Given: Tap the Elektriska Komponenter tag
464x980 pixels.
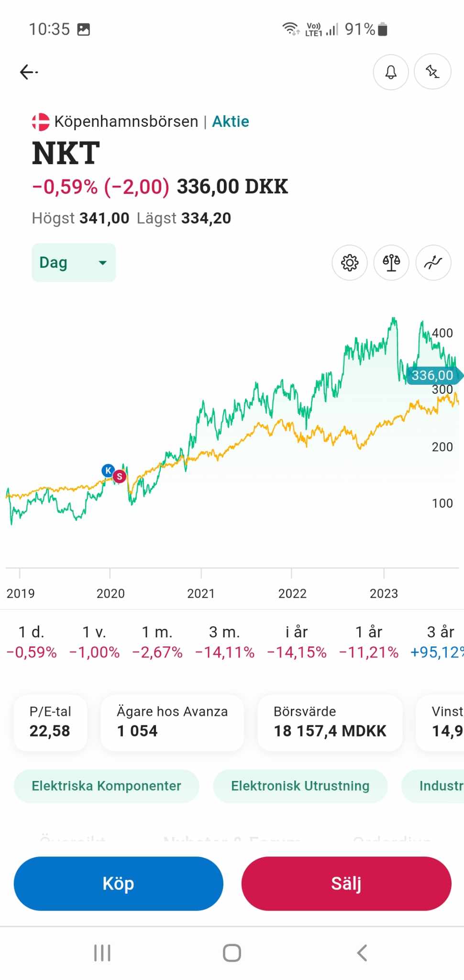Looking at the screenshot, I should pyautogui.click(x=106, y=786).
